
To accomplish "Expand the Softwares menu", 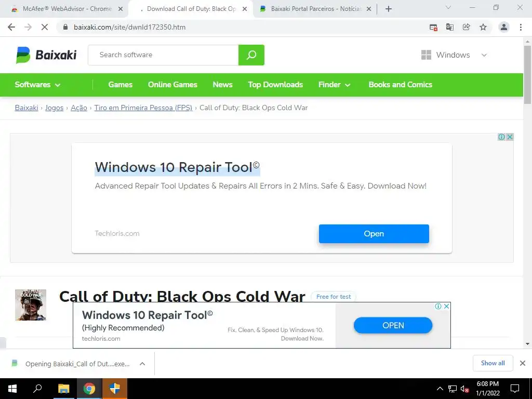I will (x=37, y=85).
